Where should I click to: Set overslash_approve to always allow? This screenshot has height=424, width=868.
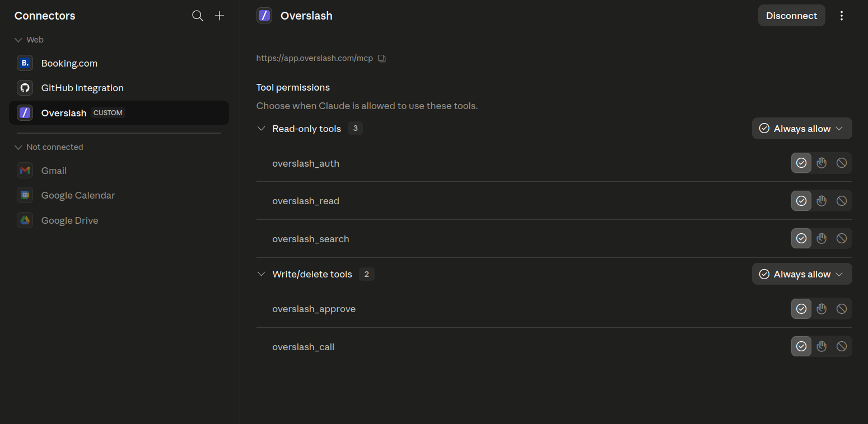[801, 308]
